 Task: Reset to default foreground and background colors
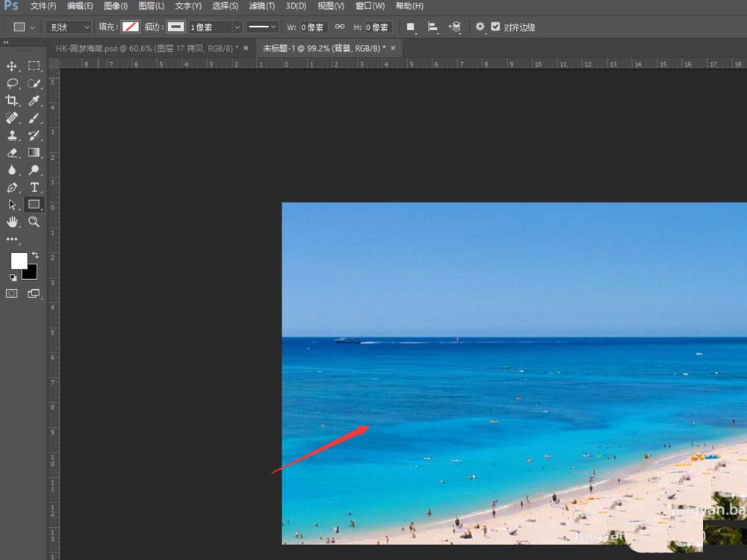13,277
